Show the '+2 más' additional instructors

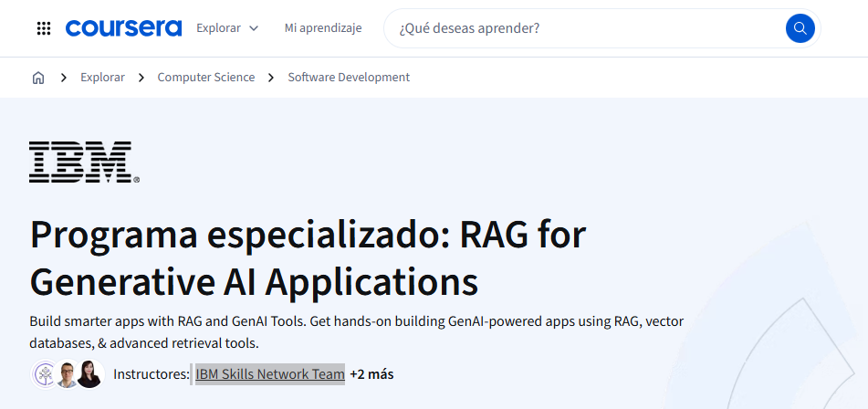coord(371,374)
